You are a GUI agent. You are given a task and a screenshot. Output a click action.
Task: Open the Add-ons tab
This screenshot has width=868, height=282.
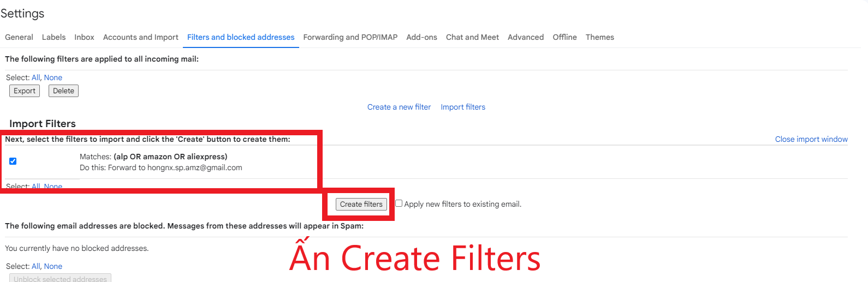point(421,37)
